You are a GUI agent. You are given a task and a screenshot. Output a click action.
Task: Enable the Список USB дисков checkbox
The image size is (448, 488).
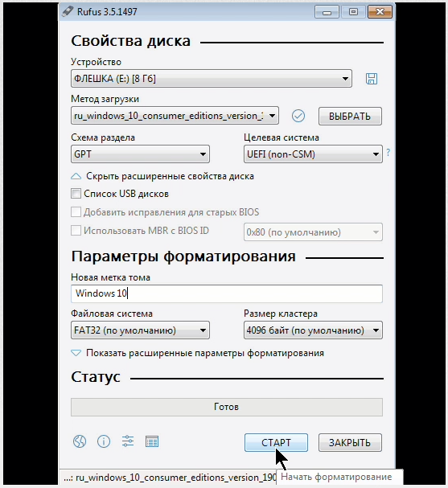[x=76, y=194]
